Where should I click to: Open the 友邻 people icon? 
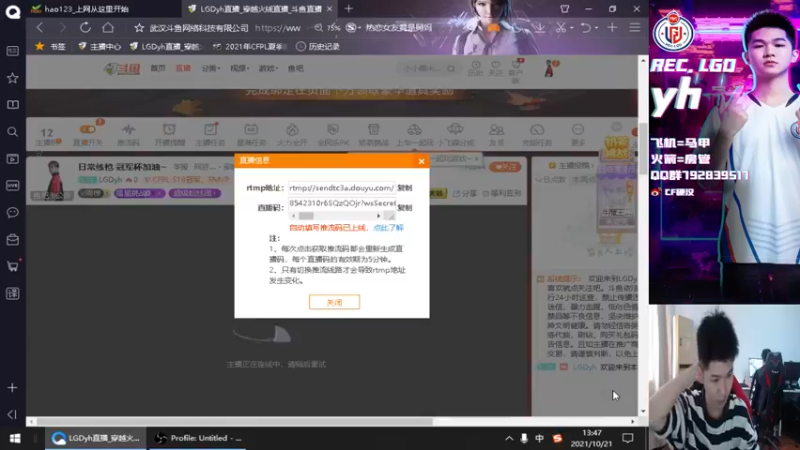coord(496,135)
